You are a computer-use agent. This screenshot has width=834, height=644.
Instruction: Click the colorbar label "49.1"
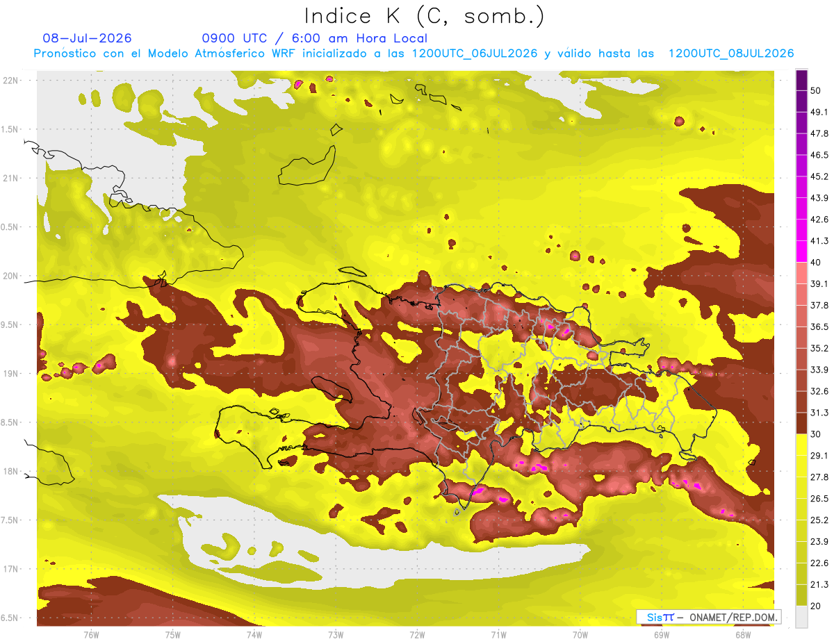(x=819, y=112)
